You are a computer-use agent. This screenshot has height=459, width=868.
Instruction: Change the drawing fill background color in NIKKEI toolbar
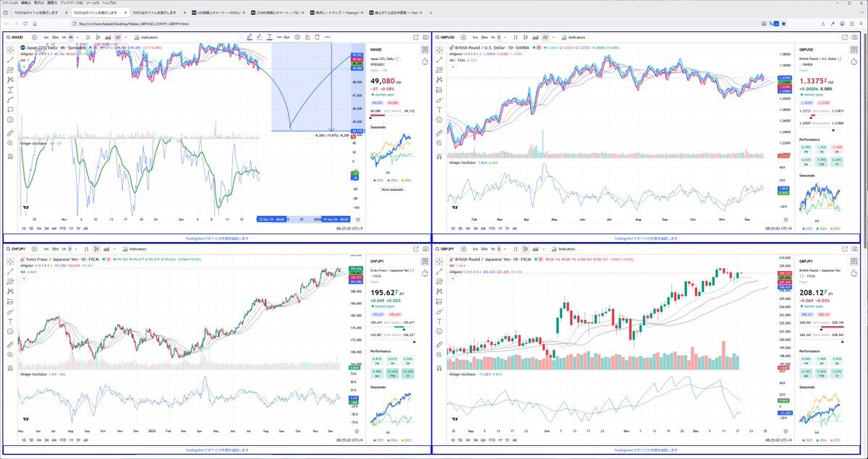[x=259, y=37]
